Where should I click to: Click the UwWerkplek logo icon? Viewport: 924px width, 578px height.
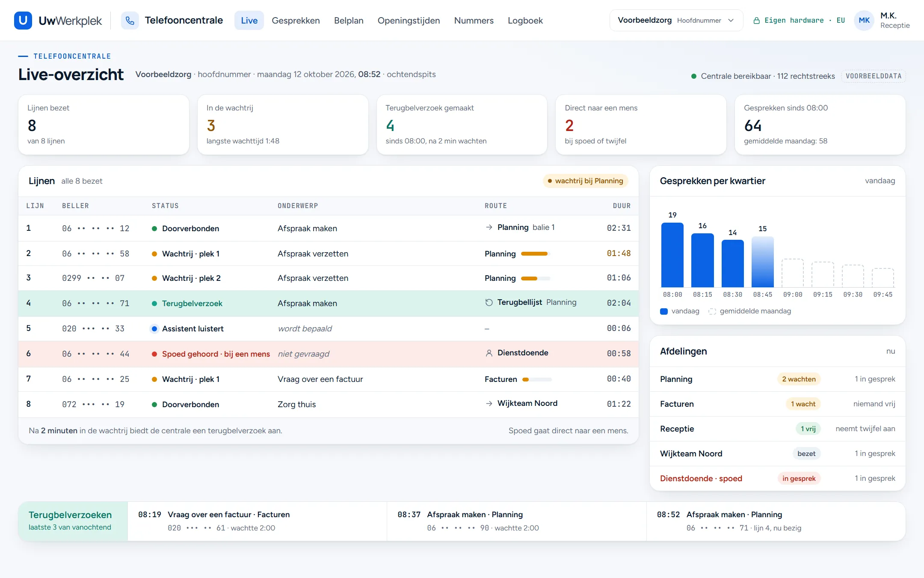tap(23, 21)
